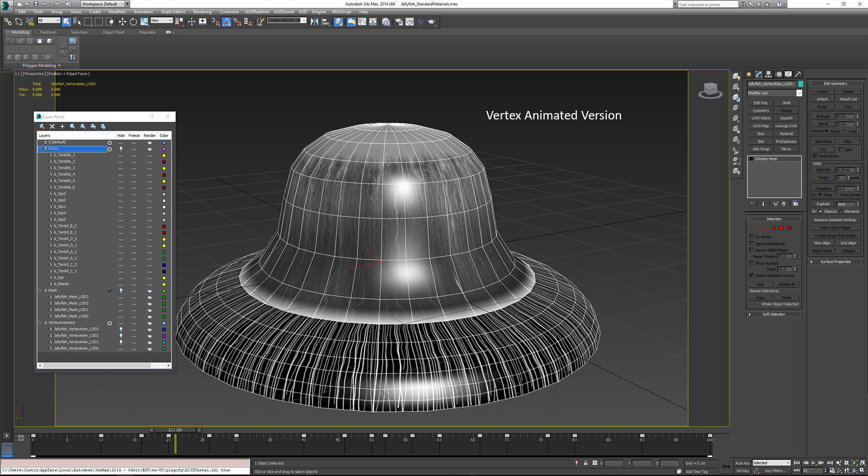Collapse the Edit Geometry rollout
Image resolution: width=868 pixels, height=476 pixels.
click(x=835, y=83)
